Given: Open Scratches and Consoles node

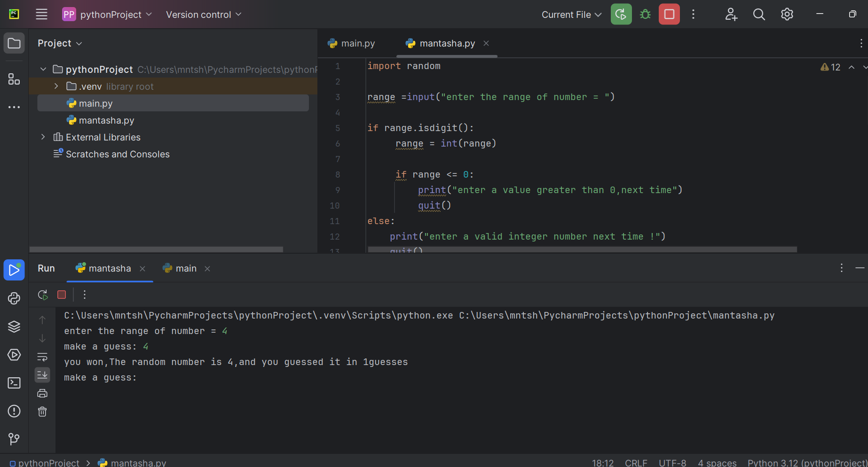Looking at the screenshot, I should (111, 154).
